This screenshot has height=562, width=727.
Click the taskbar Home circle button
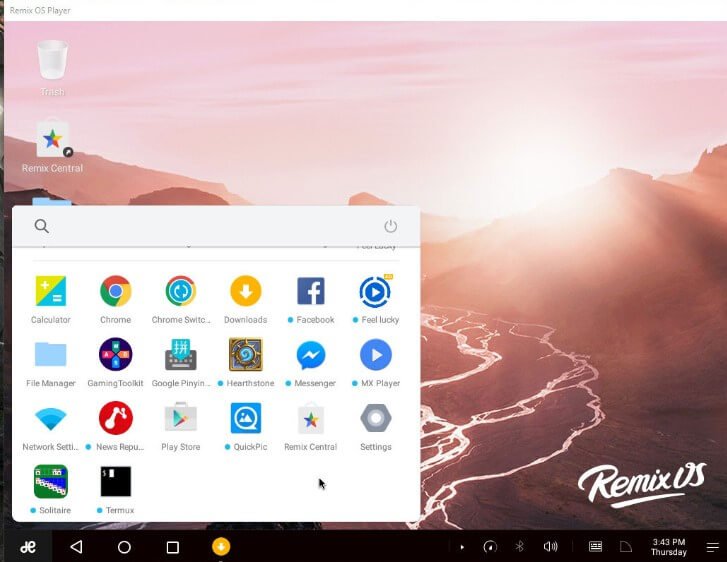[x=124, y=547]
